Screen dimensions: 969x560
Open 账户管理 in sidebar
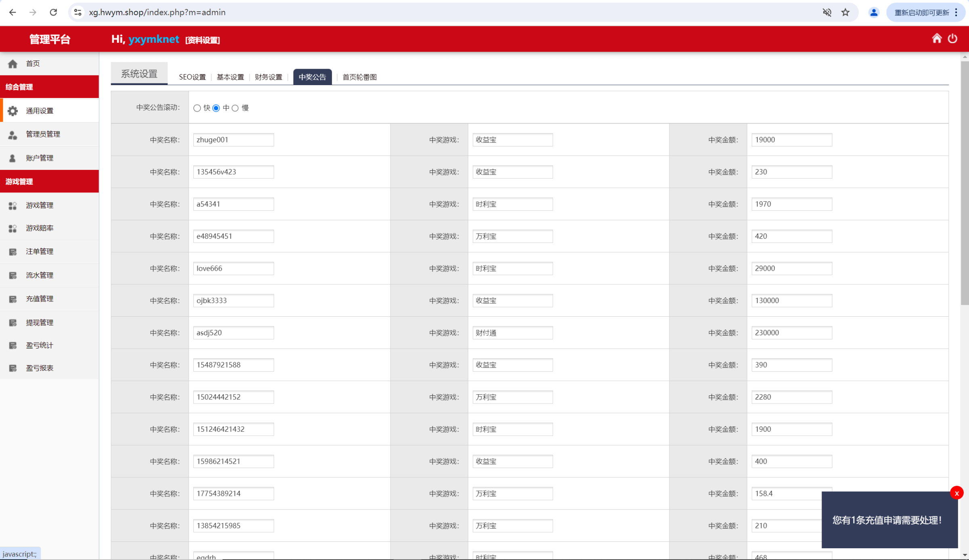tap(40, 158)
